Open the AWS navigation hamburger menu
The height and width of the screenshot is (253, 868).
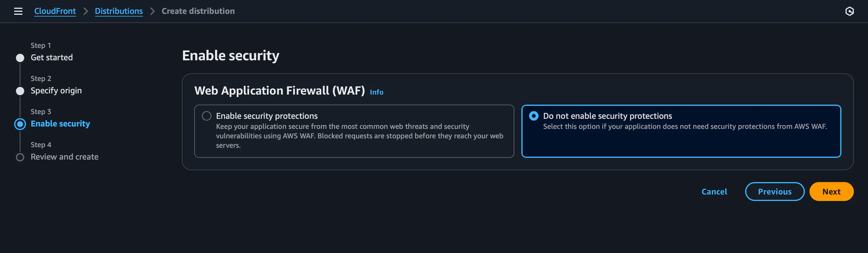[x=18, y=11]
